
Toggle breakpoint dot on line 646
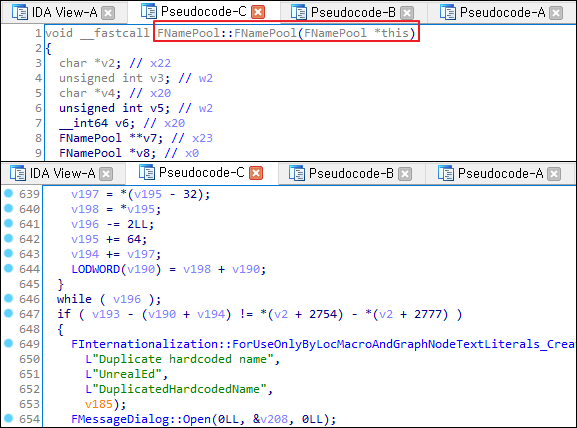8,298
